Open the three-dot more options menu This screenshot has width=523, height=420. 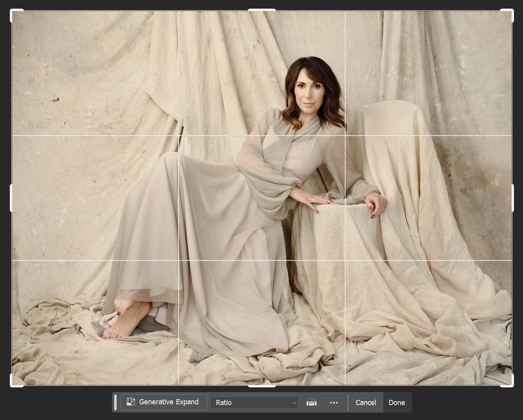[334, 402]
